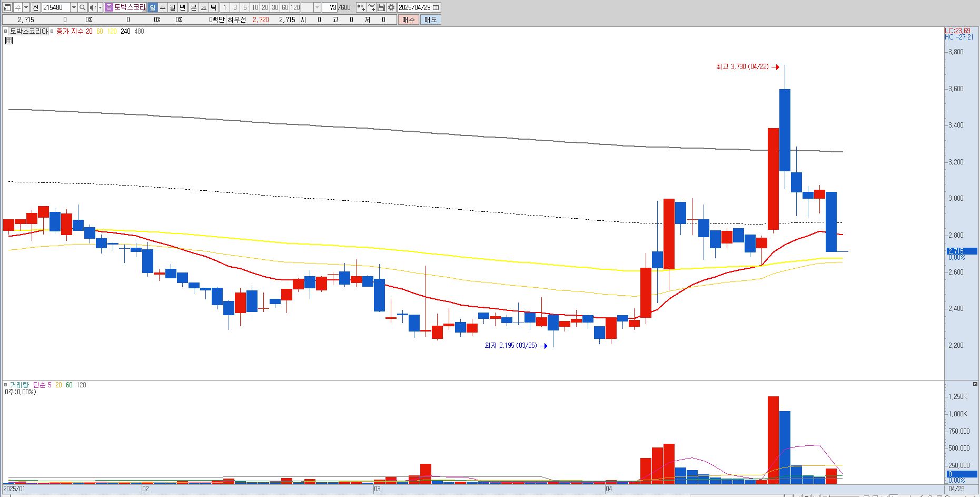Select the 120 interval preset button
Screen dimensions: 980x497
(x=295, y=7)
